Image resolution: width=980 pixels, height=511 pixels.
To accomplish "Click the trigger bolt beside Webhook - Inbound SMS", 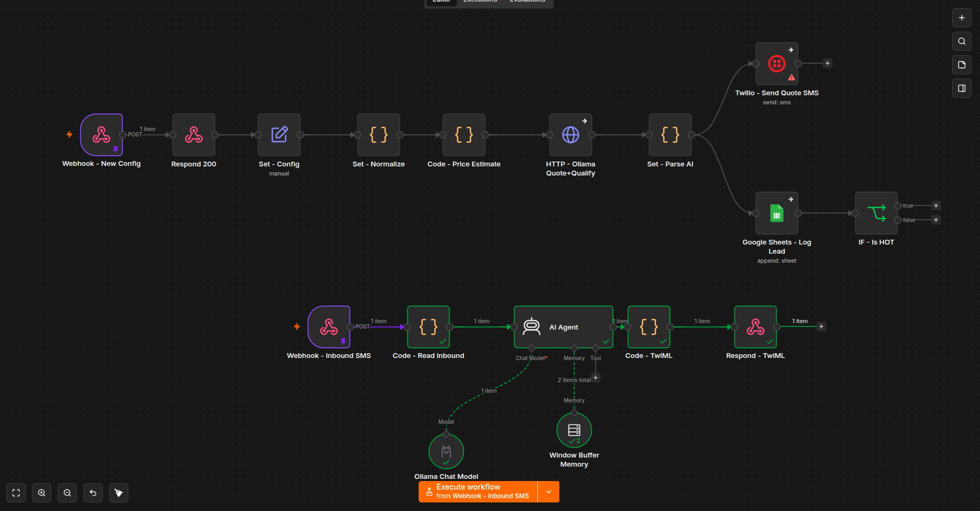I will [297, 327].
